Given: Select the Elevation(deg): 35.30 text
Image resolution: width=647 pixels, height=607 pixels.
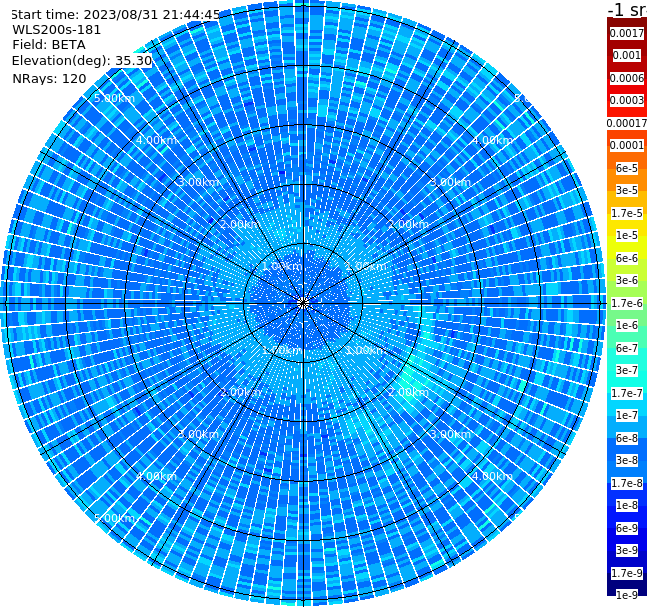Looking at the screenshot, I should 82,61.
